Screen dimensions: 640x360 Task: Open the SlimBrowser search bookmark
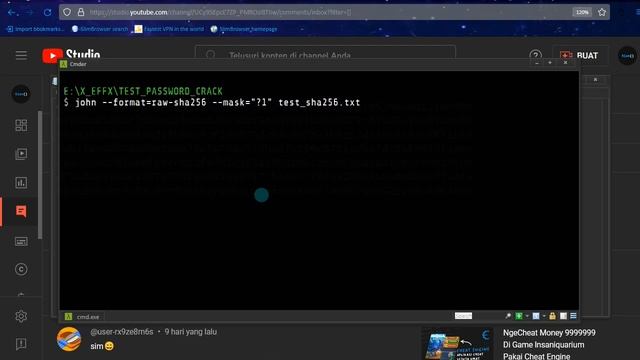point(100,29)
